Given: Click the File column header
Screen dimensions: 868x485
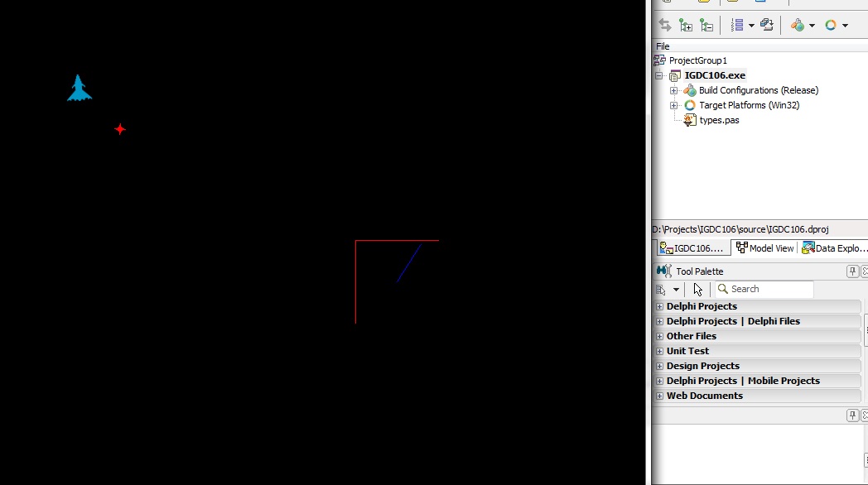Looking at the screenshot, I should pyautogui.click(x=663, y=46).
